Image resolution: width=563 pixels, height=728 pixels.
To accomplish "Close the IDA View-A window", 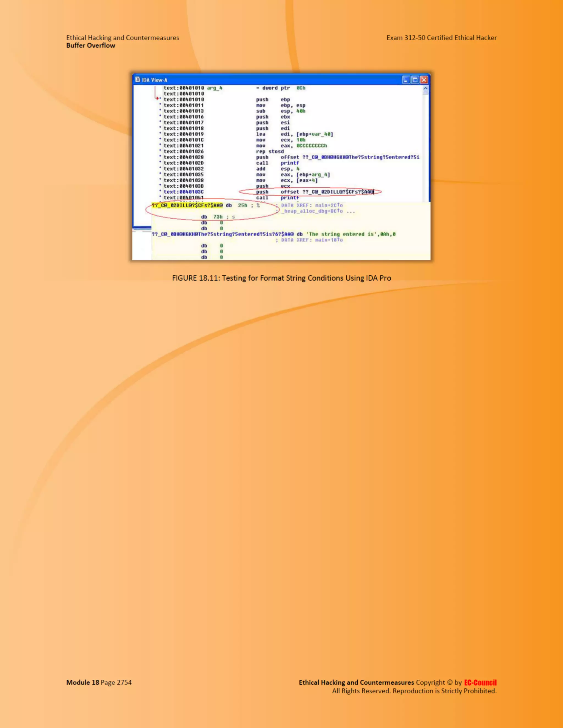I will (x=424, y=80).
